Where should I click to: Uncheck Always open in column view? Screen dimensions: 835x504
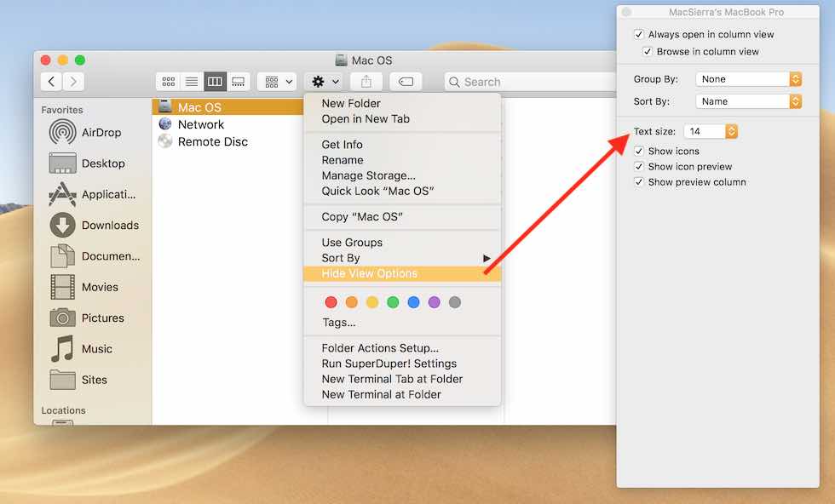click(x=639, y=34)
